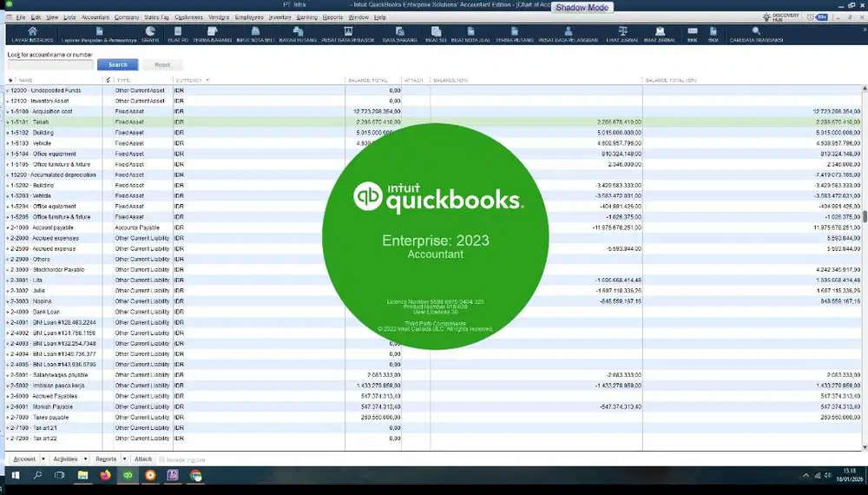The width and height of the screenshot is (868, 495).
Task: Collapse the 1-5100 Acquisition cost row
Action: click(x=8, y=112)
